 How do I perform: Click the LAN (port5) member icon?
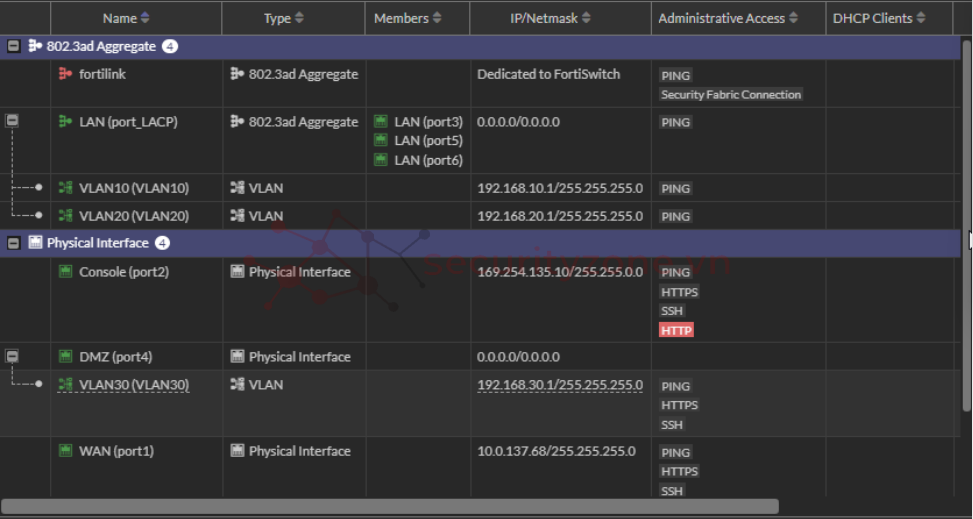pos(381,141)
